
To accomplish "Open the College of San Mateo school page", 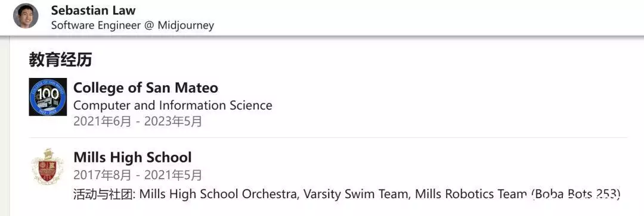I will [146, 87].
